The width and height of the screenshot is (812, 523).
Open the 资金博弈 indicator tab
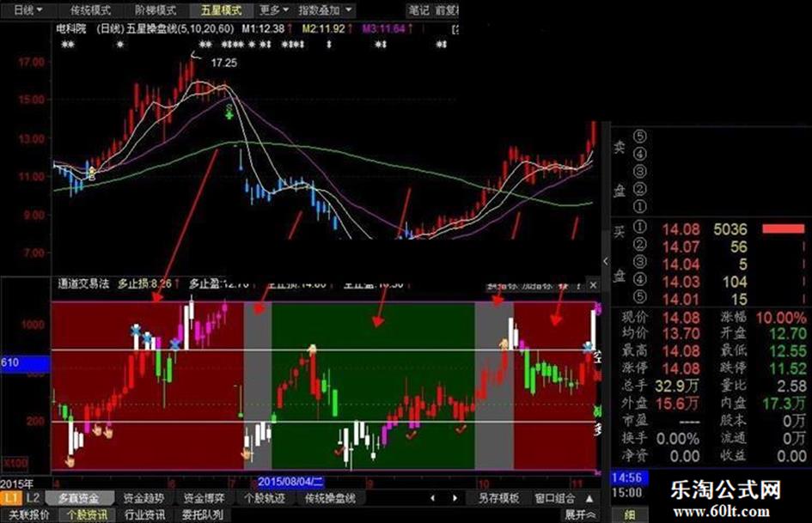pos(204,499)
